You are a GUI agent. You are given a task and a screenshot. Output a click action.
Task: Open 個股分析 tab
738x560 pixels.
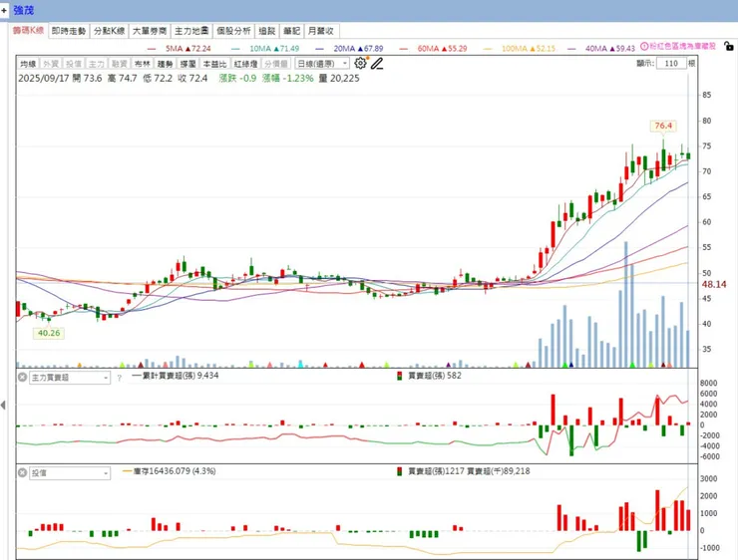(x=233, y=31)
